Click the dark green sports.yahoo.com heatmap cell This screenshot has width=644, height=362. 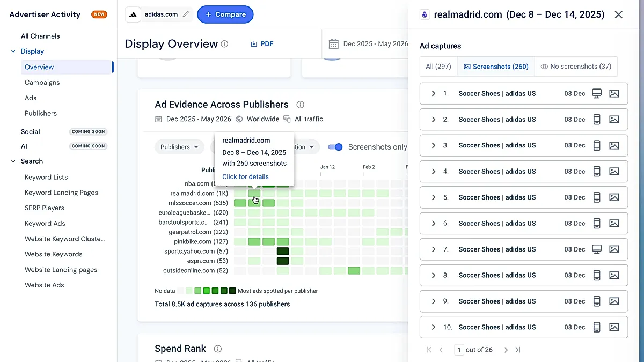[x=283, y=252]
